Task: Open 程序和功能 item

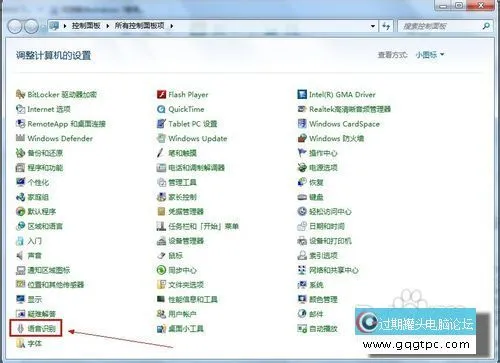Action: tap(39, 168)
